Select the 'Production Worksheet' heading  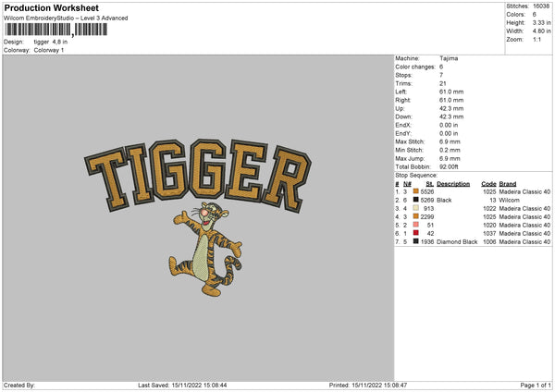(51, 7)
